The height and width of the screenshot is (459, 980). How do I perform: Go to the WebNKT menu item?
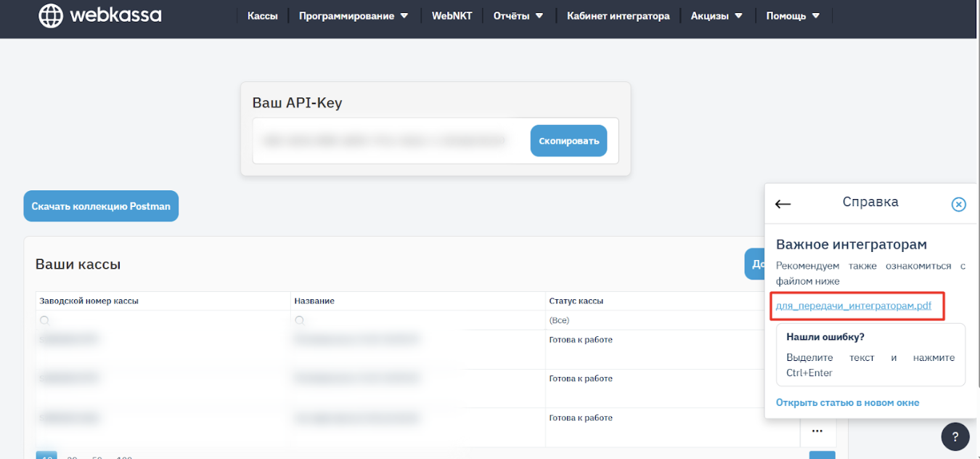pyautogui.click(x=452, y=16)
